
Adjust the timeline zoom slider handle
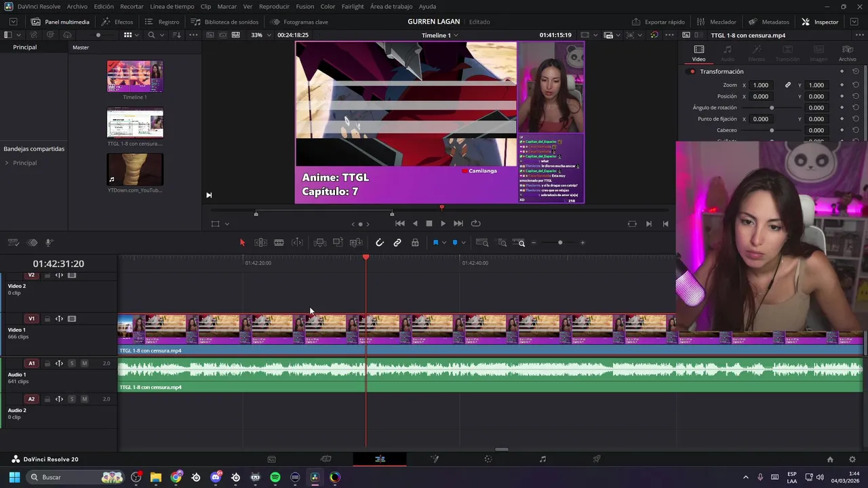[x=560, y=243]
